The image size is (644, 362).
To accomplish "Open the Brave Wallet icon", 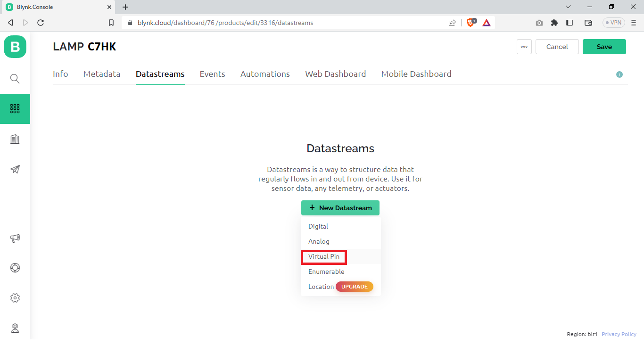I will point(588,23).
